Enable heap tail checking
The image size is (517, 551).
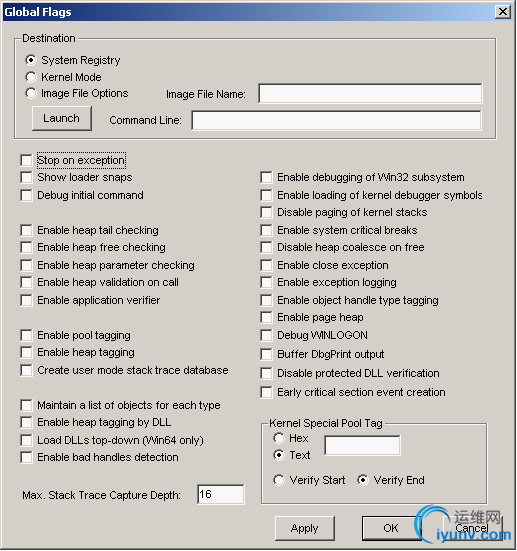(26, 230)
